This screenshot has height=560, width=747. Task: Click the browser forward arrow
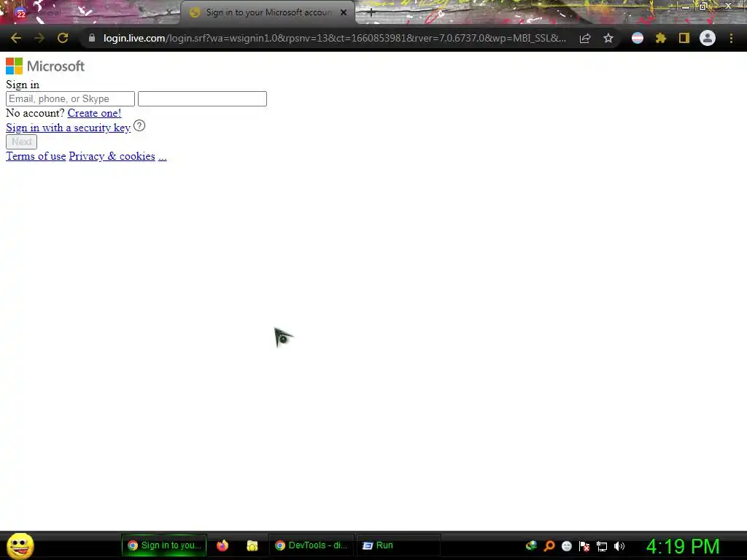click(39, 38)
